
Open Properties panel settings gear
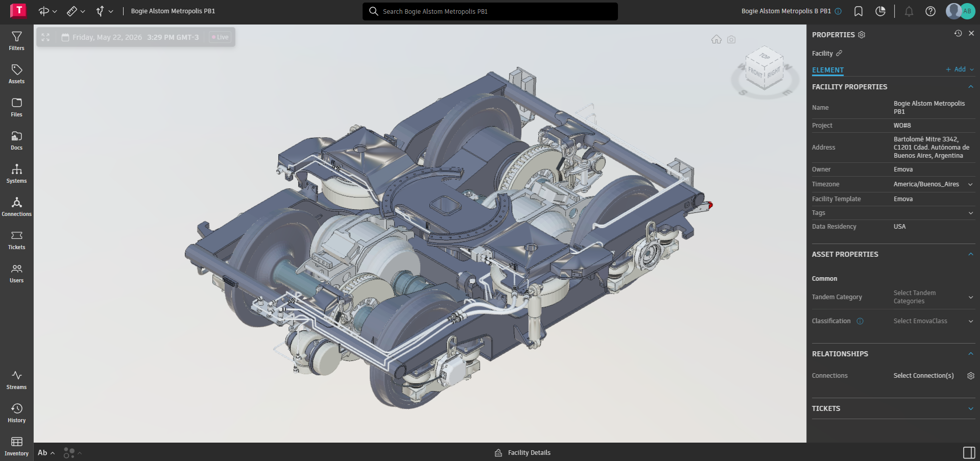862,35
